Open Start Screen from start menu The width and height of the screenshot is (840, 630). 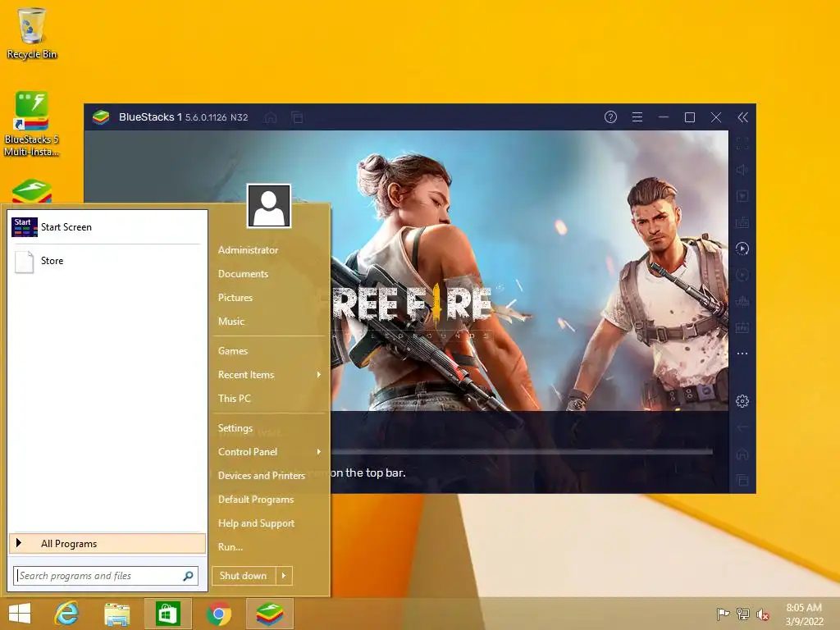click(107, 227)
